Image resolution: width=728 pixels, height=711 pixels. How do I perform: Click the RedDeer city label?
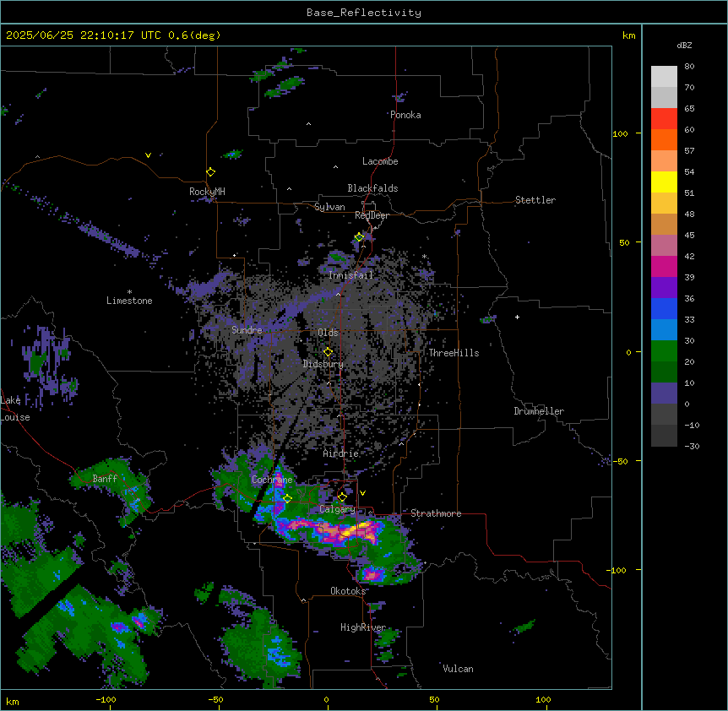[x=372, y=215]
